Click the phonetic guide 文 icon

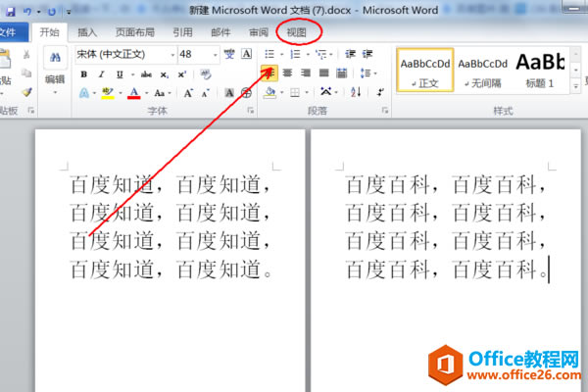[x=229, y=55]
